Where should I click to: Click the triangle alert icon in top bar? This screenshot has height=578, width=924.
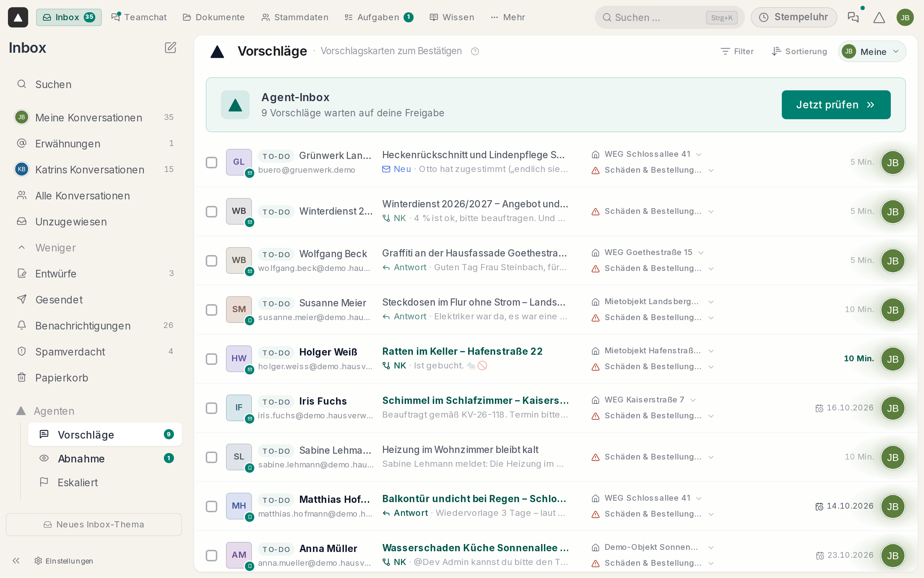click(879, 17)
